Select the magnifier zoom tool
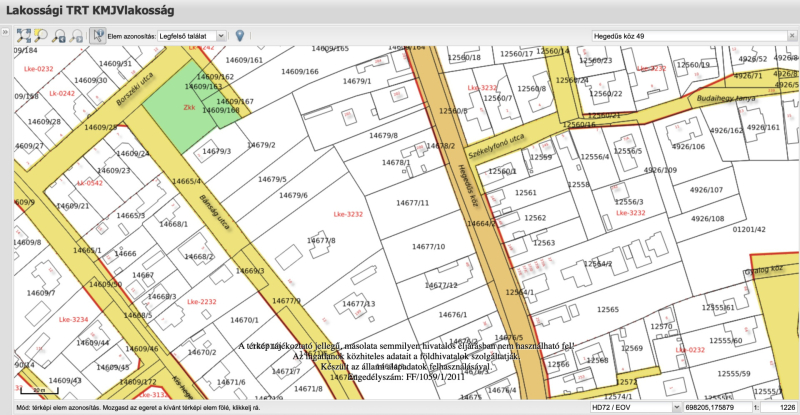The width and height of the screenshot is (800, 415). click(x=40, y=35)
